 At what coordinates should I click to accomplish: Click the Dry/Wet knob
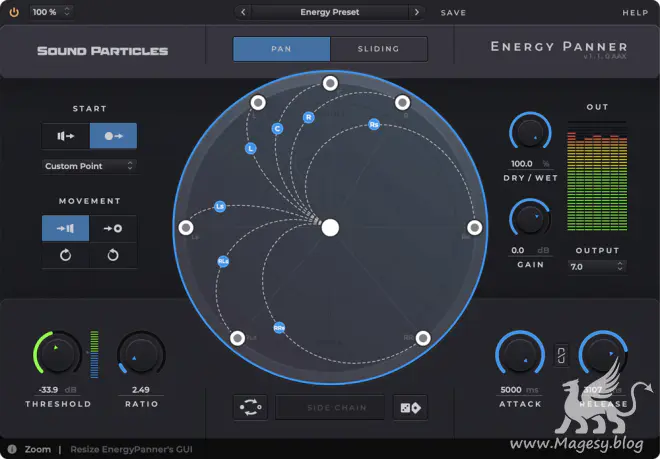point(530,132)
